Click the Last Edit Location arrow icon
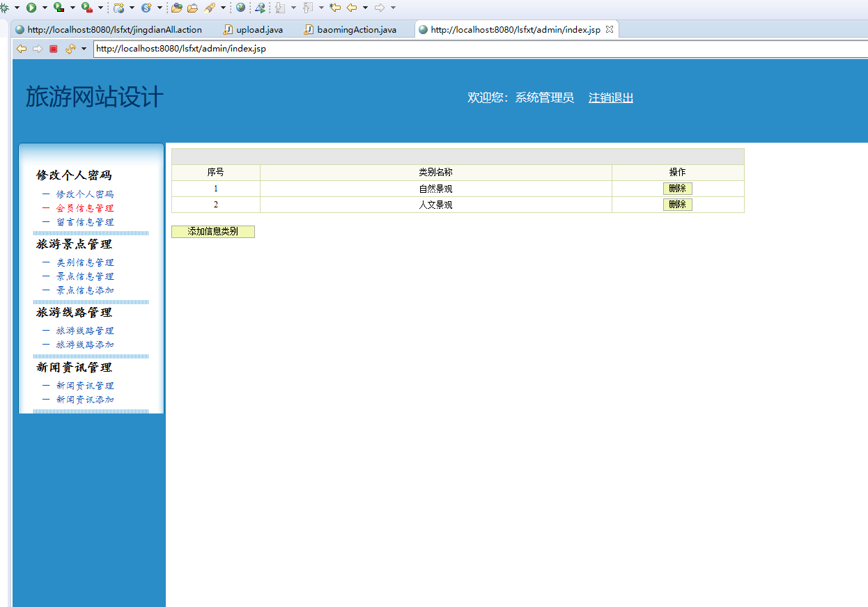 click(335, 8)
